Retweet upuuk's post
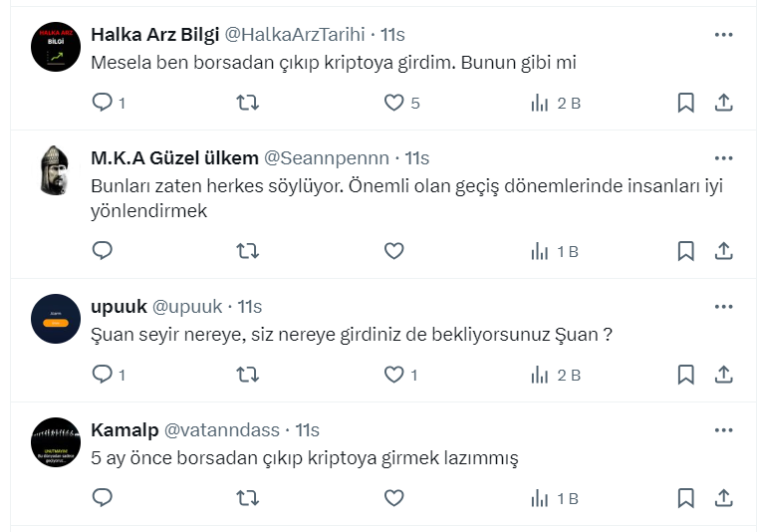Image resolution: width=760 pixels, height=532 pixels. point(248,375)
